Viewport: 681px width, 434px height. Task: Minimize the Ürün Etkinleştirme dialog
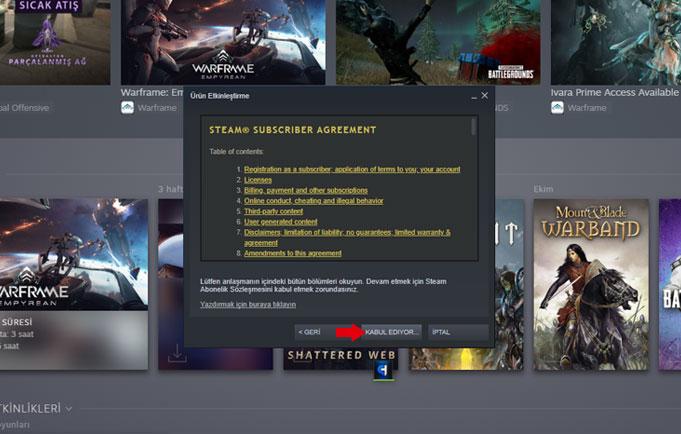[473, 96]
